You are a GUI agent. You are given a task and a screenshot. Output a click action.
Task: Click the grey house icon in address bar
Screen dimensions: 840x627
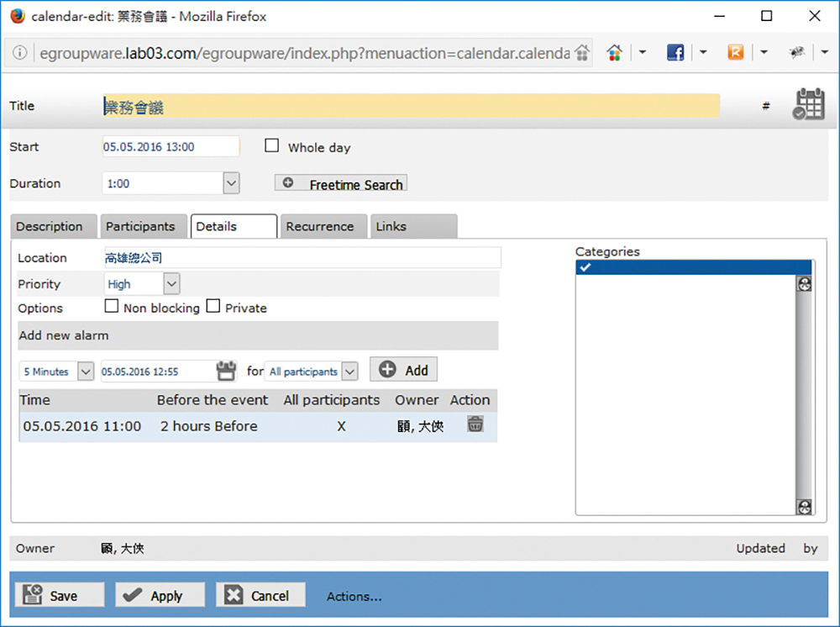pos(582,52)
